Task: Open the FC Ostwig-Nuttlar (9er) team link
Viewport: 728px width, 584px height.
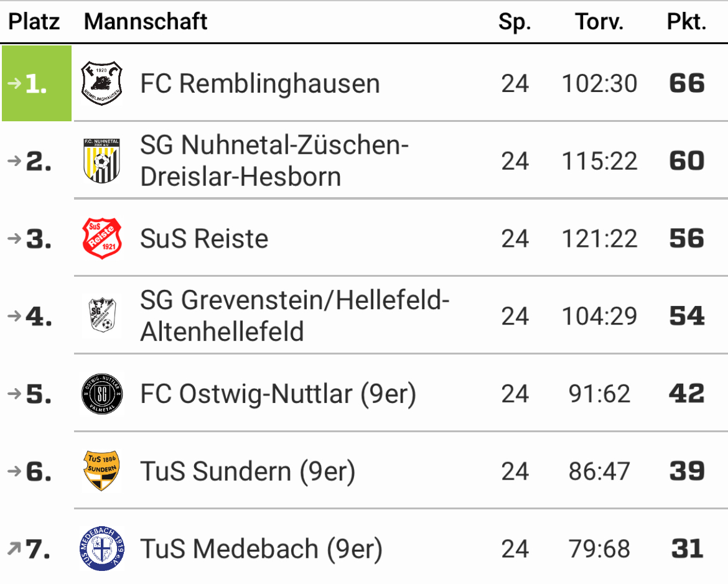Action: click(278, 394)
